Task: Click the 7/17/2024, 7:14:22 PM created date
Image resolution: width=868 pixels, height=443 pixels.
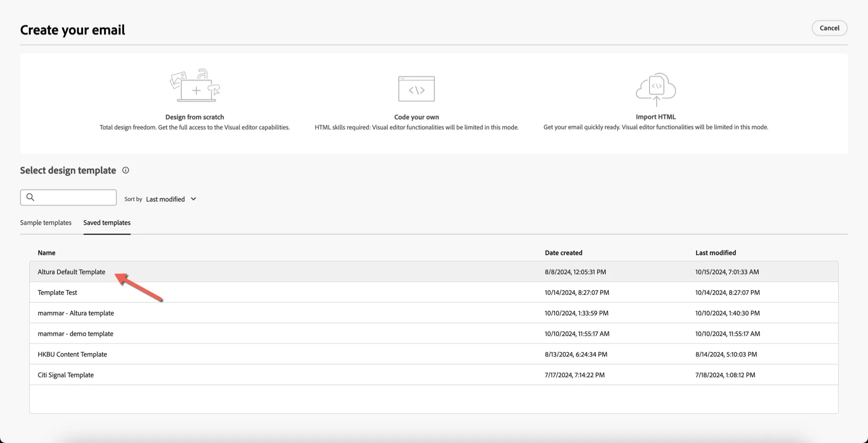Action: coord(575,375)
